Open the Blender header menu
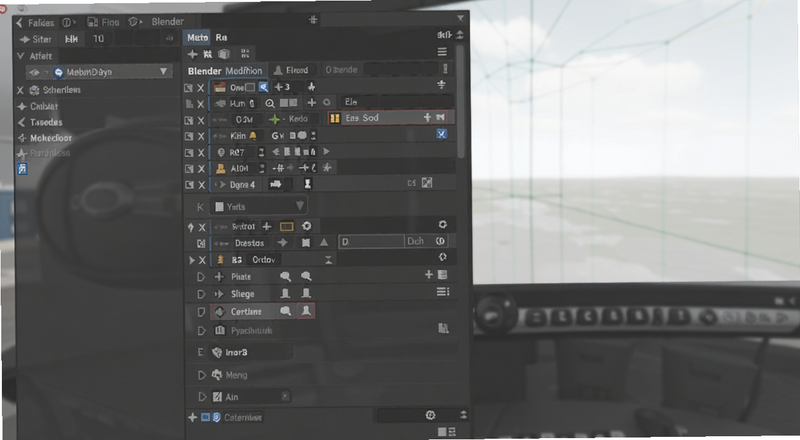 pyautogui.click(x=167, y=21)
